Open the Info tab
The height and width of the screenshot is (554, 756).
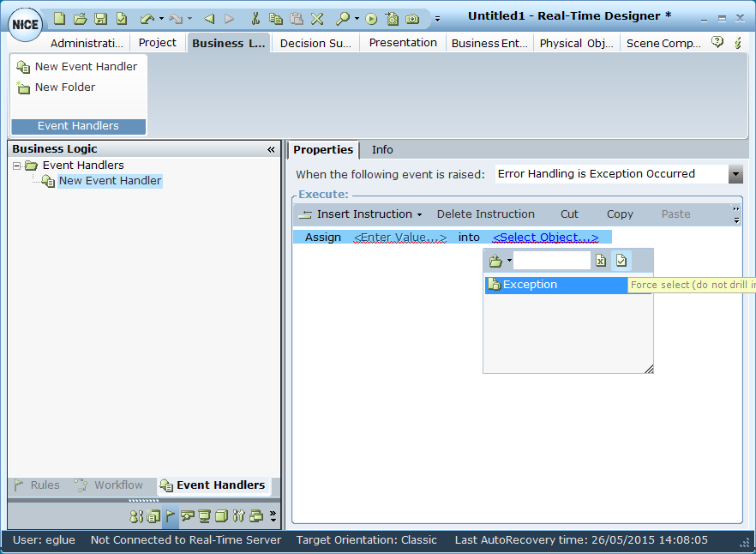(x=382, y=149)
